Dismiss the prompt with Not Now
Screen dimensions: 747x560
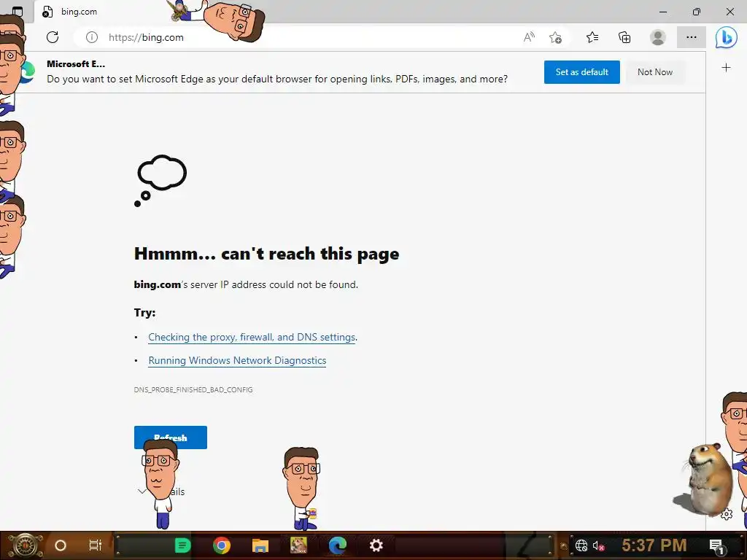point(655,72)
